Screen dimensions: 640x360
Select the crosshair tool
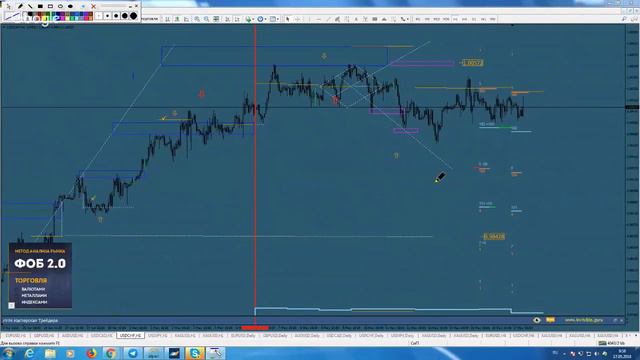coord(297,19)
